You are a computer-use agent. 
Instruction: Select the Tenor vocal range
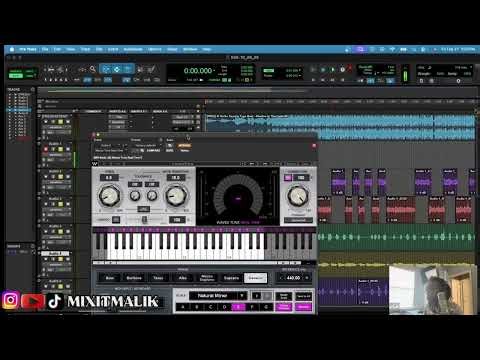click(158, 277)
